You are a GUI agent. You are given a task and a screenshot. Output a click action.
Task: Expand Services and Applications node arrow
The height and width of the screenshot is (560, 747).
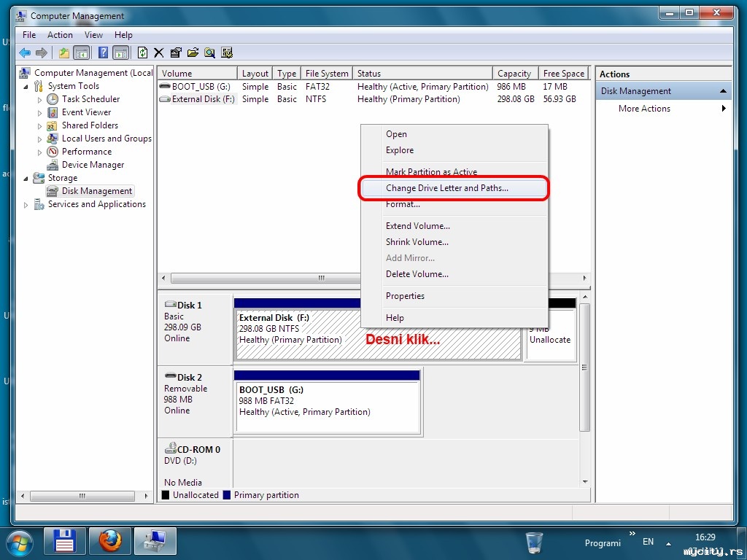point(26,205)
